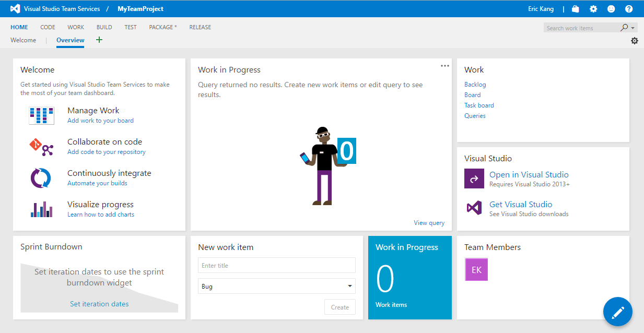Image resolution: width=644 pixels, height=333 pixels.
Task: Open the BUILD hub
Action: coord(104,27)
